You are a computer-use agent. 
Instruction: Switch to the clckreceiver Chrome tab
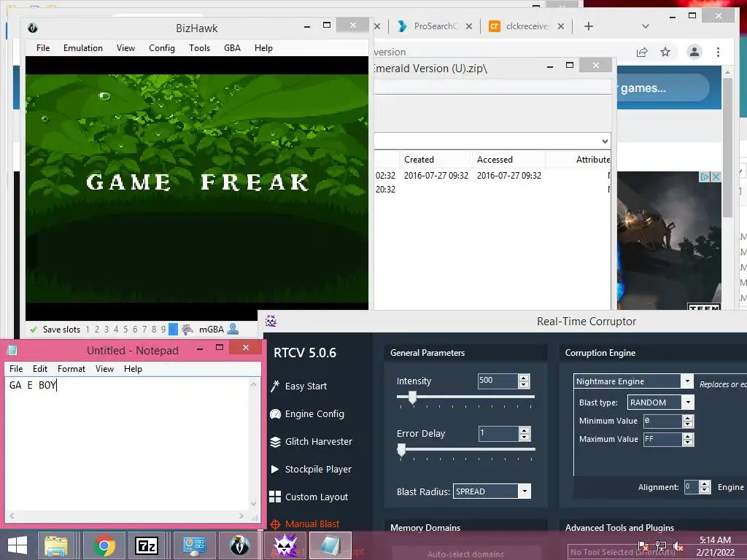[x=527, y=26]
